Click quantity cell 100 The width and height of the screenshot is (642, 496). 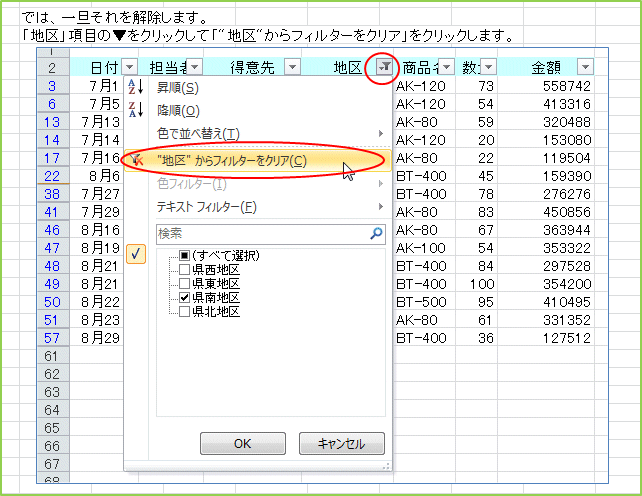tap(477, 284)
